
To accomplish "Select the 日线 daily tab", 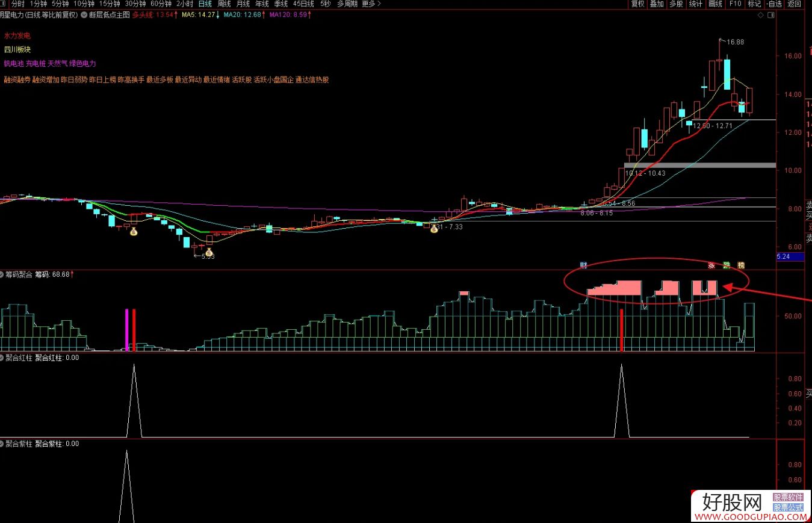I will pyautogui.click(x=205, y=4).
